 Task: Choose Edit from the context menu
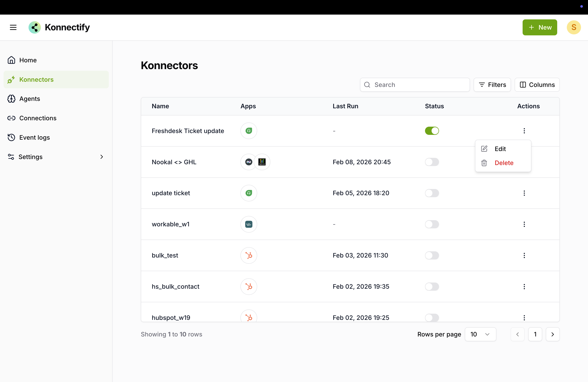click(x=500, y=149)
